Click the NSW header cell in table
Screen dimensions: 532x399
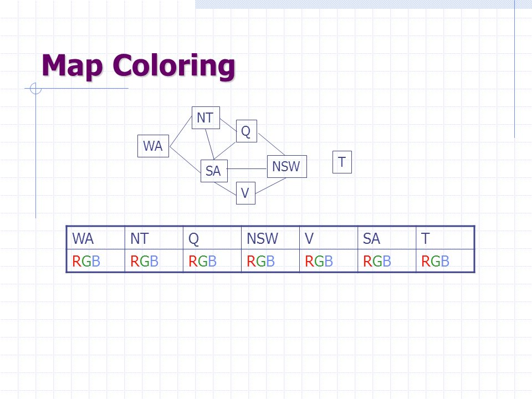point(270,238)
